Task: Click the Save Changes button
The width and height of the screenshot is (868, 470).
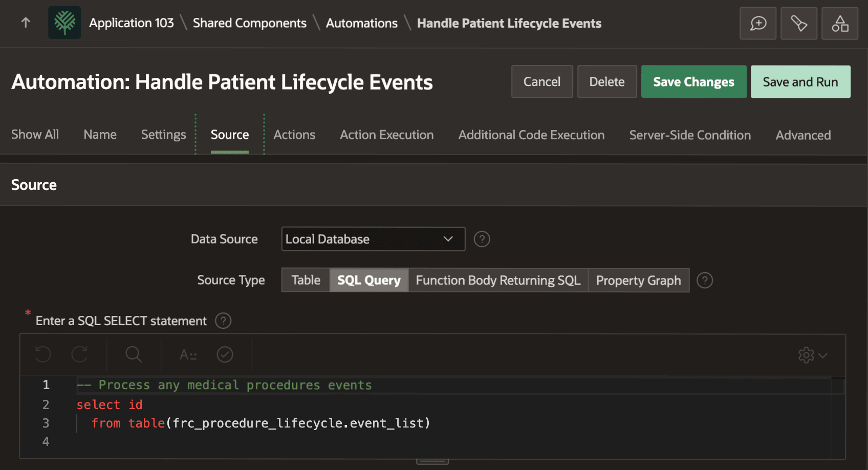Action: coord(693,81)
